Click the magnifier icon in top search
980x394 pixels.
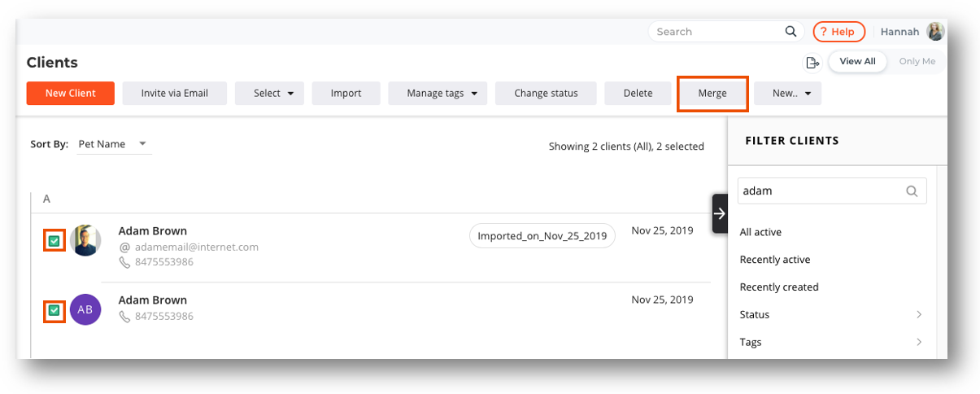tap(791, 32)
